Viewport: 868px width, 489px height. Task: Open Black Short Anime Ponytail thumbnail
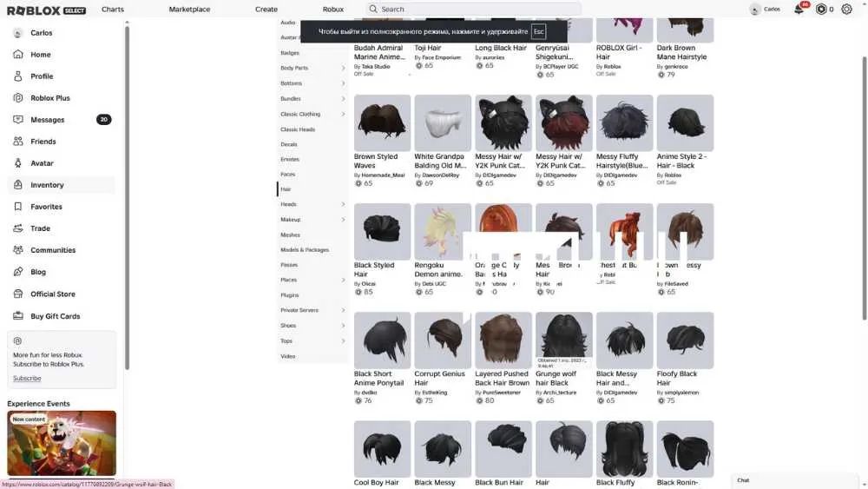382,340
